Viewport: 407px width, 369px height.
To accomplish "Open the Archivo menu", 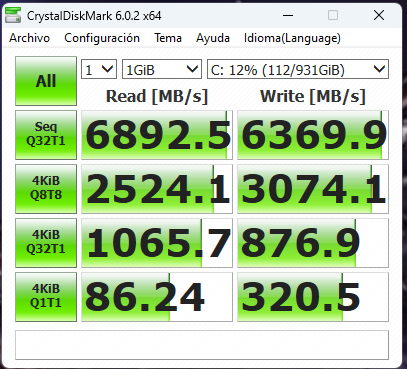I will 29,38.
